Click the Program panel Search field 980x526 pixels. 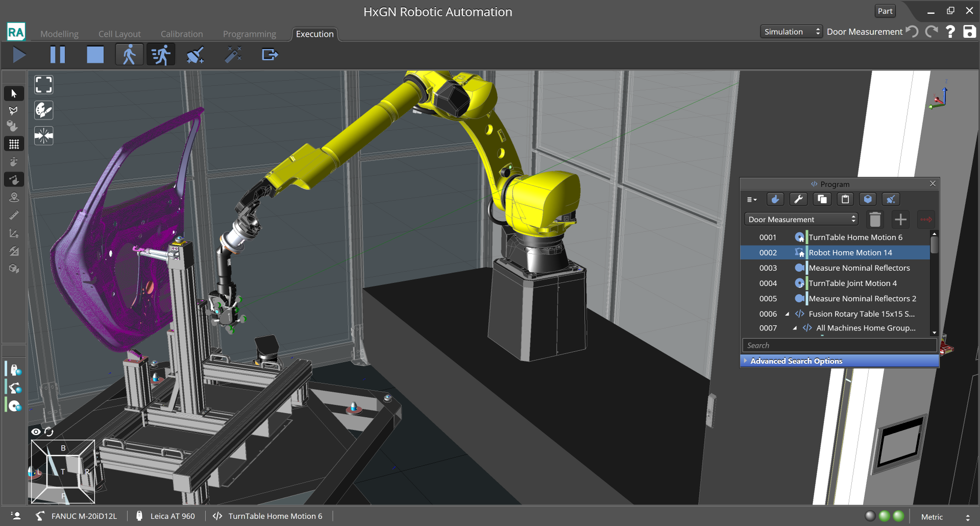tap(839, 346)
